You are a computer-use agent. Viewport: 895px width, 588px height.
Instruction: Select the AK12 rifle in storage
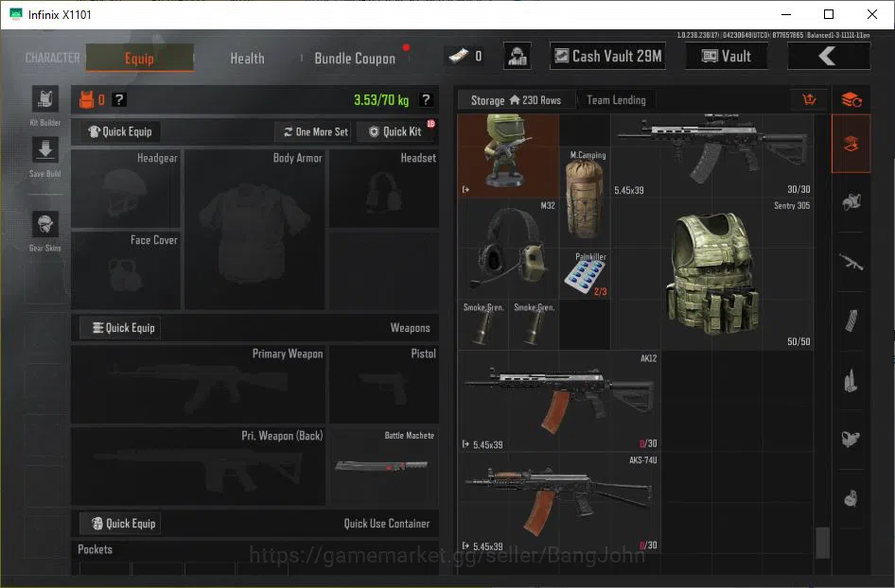point(559,402)
